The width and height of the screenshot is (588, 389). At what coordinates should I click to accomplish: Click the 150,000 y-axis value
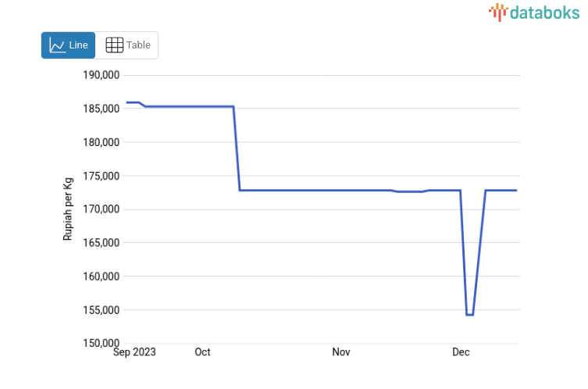point(101,343)
